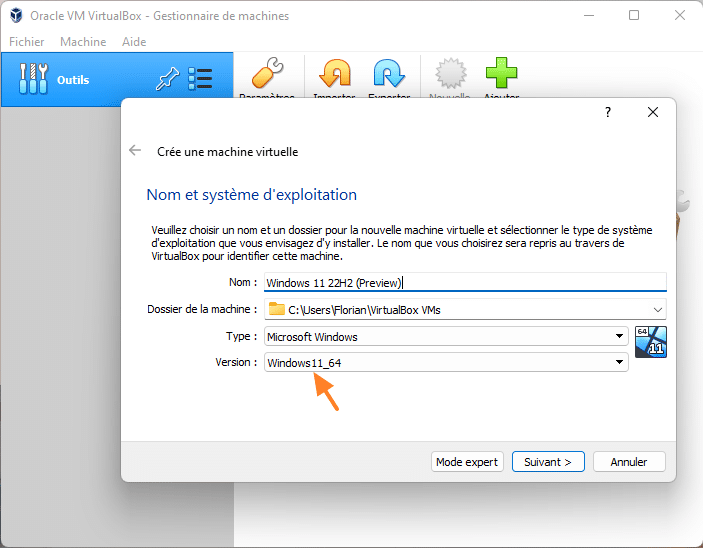Open the Outils list menu icon
The image size is (703, 548).
[x=200, y=79]
